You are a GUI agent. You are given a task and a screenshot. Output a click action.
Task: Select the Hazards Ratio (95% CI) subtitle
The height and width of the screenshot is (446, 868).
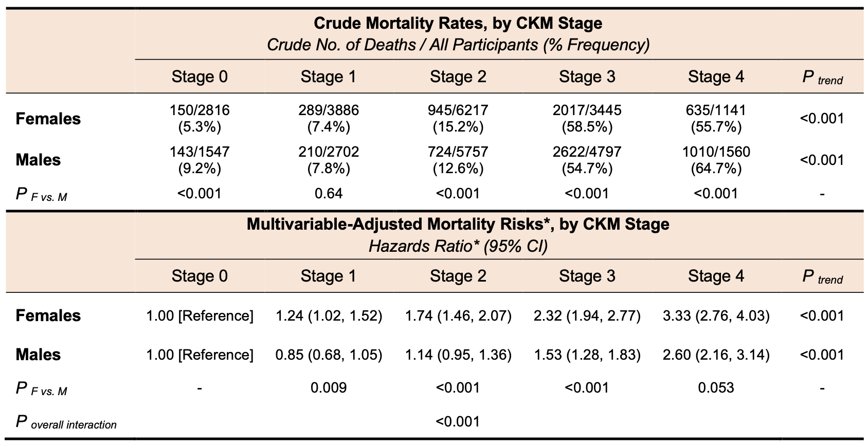click(x=458, y=246)
